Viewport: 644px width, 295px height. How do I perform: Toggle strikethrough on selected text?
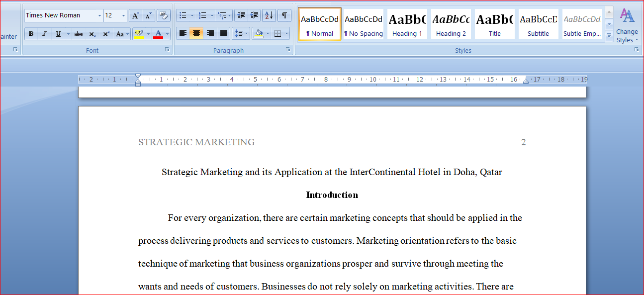pyautogui.click(x=78, y=34)
